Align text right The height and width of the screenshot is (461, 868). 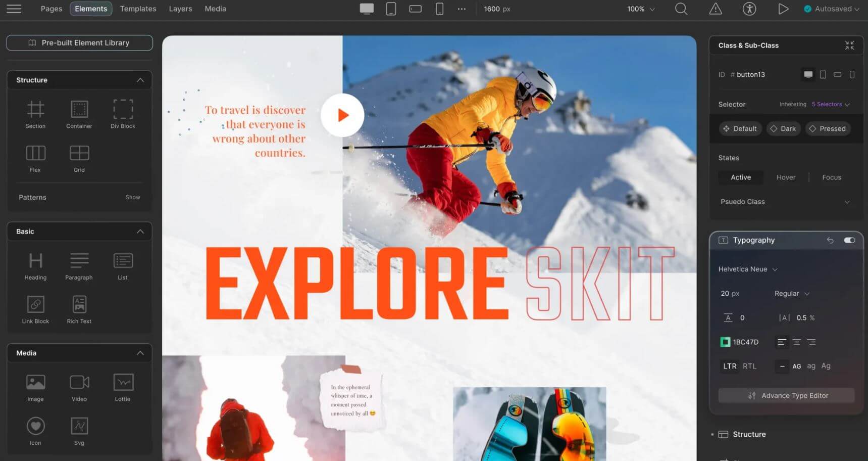tap(811, 342)
